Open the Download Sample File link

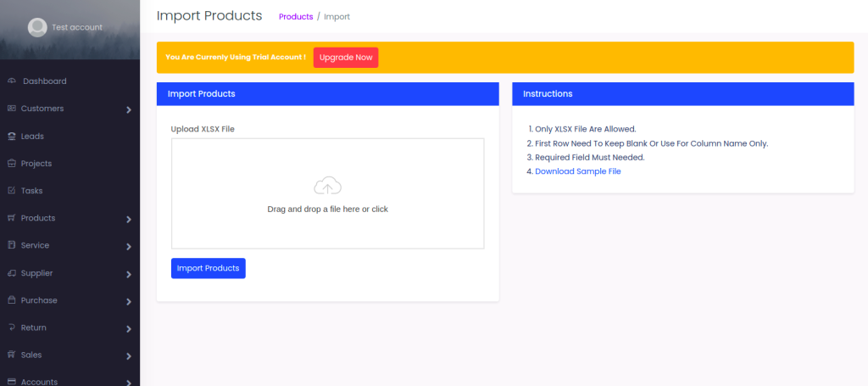pyautogui.click(x=578, y=171)
